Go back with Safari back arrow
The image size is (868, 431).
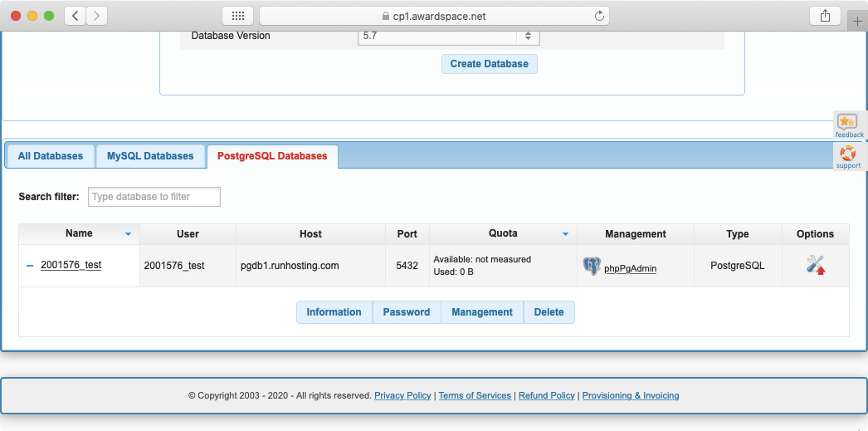(x=76, y=16)
